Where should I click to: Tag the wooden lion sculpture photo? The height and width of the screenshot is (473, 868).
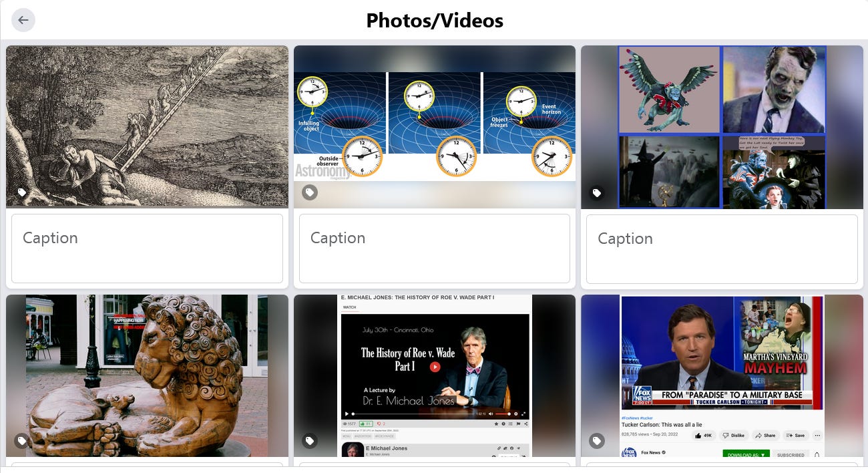tap(22, 441)
